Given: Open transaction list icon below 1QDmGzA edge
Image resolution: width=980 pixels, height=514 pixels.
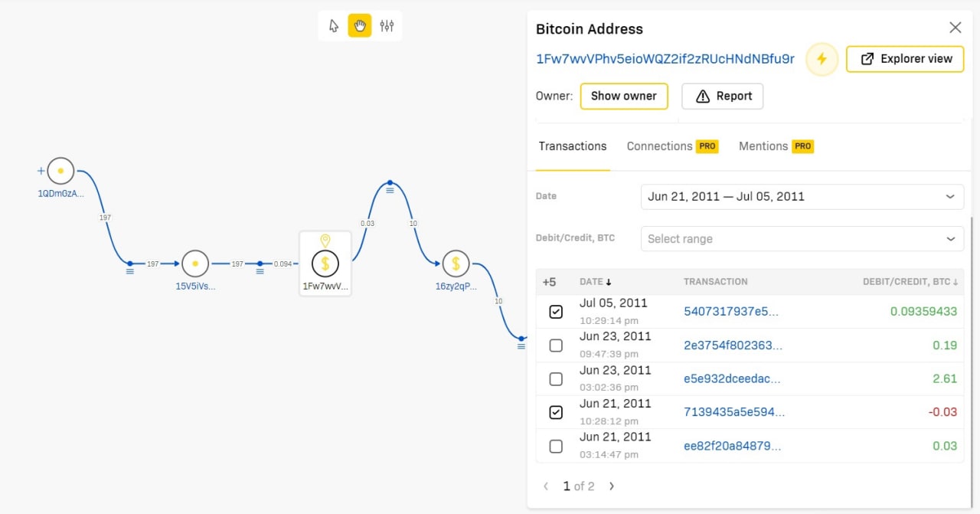Looking at the screenshot, I should (129, 271).
